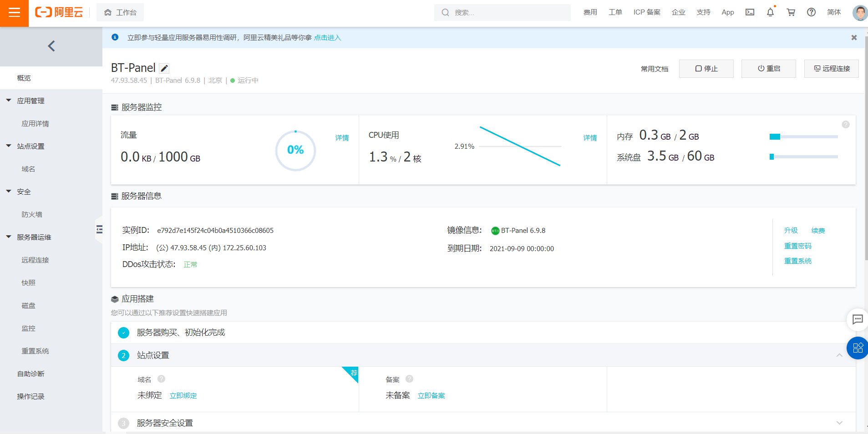Viewport: 868px width, 434px height.
Task: Open the user avatar menu
Action: tap(860, 13)
